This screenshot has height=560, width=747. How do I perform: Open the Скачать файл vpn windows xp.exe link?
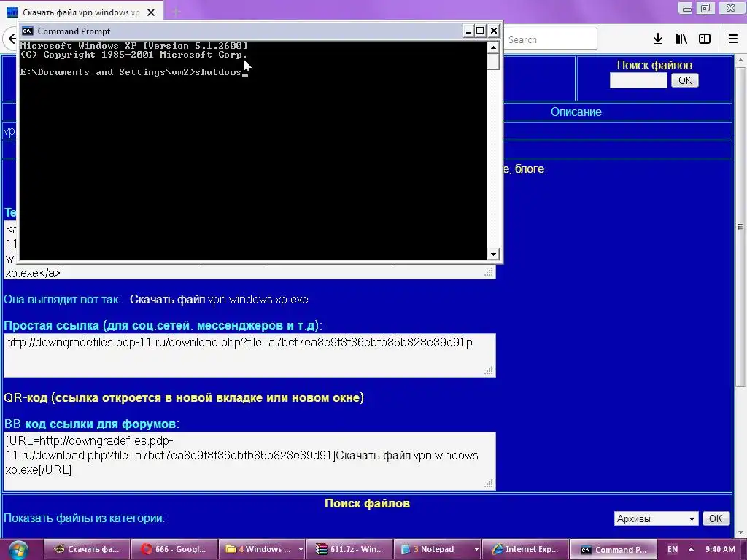(x=219, y=300)
